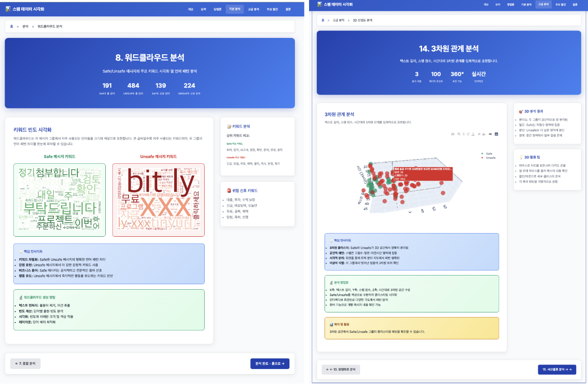Open 고급 분석 menu in left page navbar
This screenshot has width=588, height=385.
pyautogui.click(x=253, y=9)
